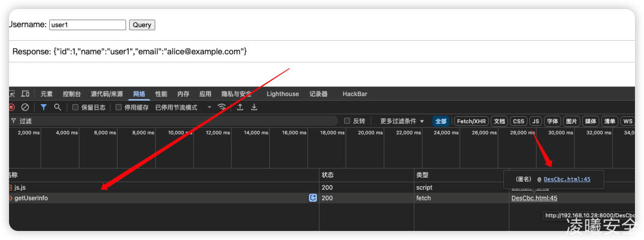Click the Username input field
Viewport: 644px width, 240px height.
tap(87, 25)
